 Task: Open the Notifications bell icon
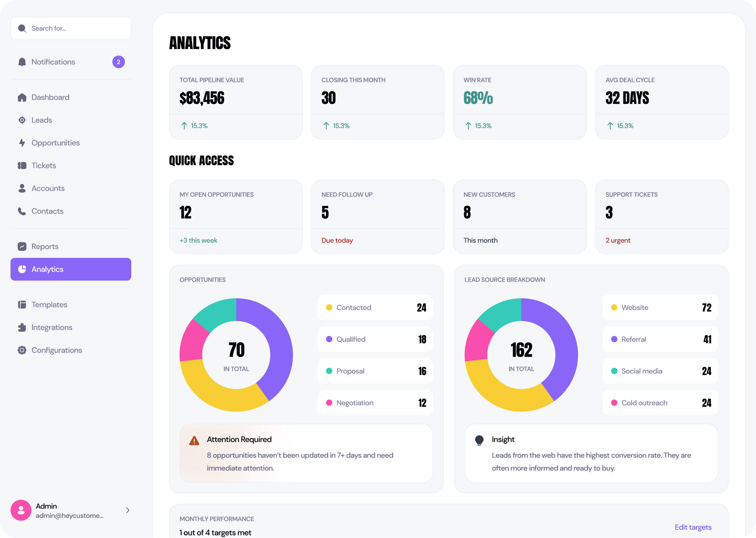click(22, 62)
